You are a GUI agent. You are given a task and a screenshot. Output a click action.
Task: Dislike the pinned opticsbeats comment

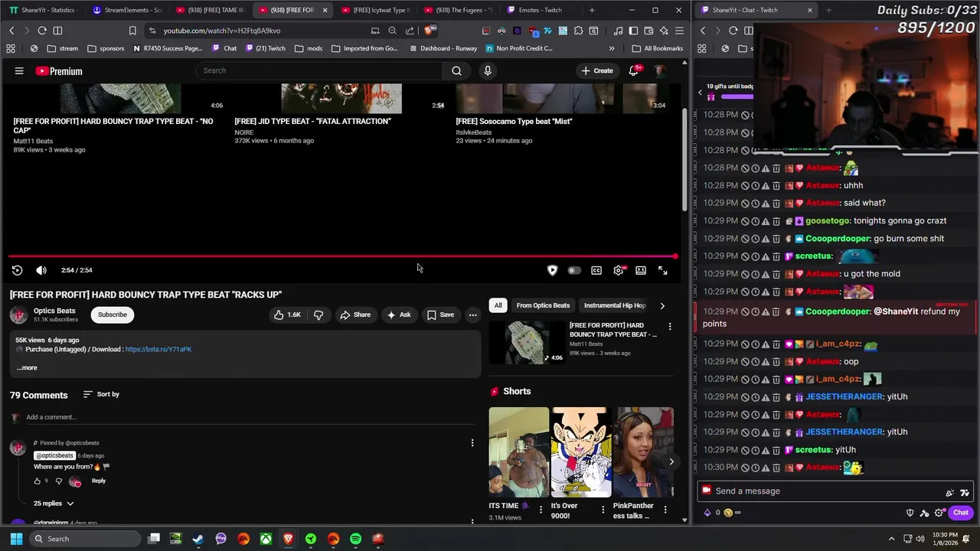click(x=59, y=481)
